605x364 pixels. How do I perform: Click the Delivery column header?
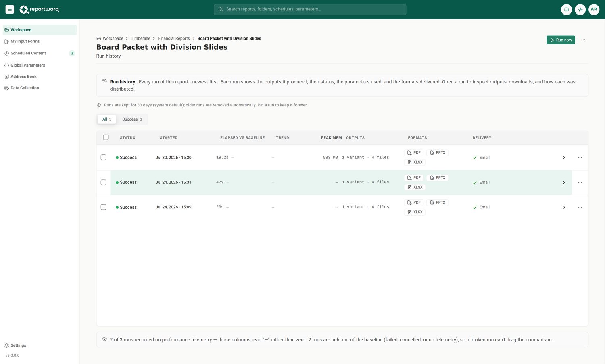coord(482,138)
